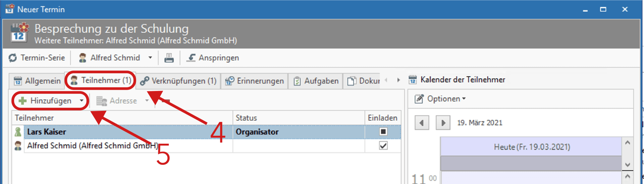Go to the next day in the calendar
This screenshot has height=184, width=644.
click(443, 123)
